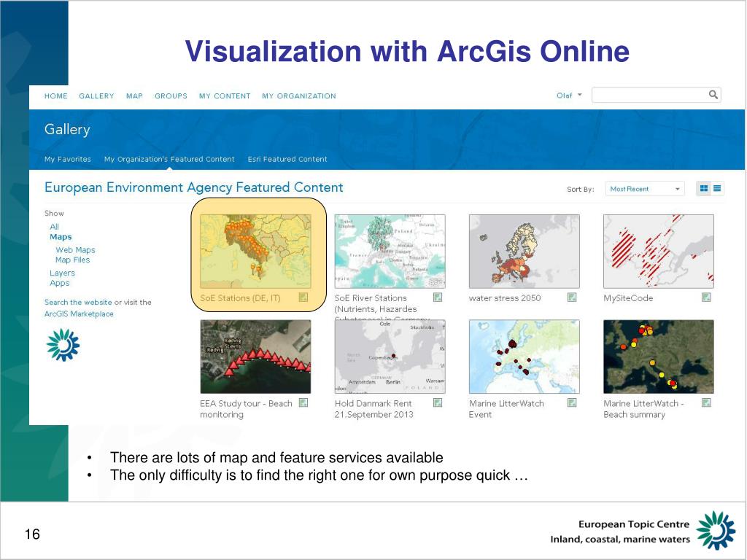Click European Environment Agency Featured Content heading

[193, 187]
